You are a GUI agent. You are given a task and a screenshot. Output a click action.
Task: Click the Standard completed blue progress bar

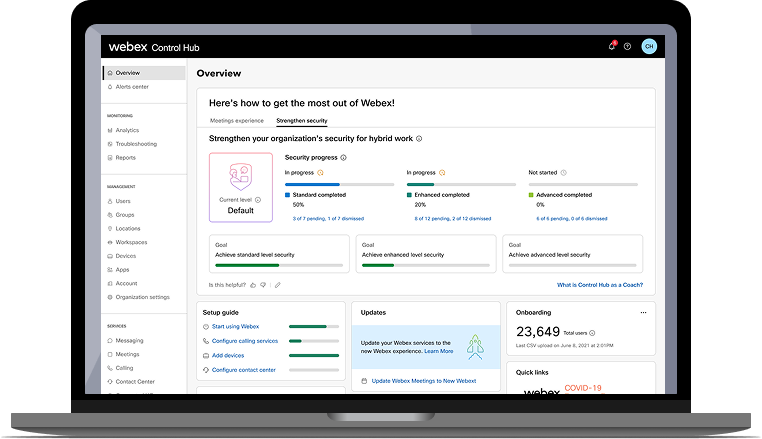click(x=339, y=185)
